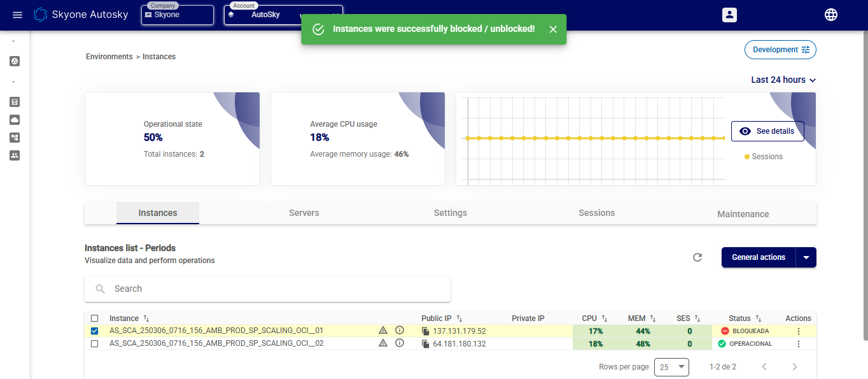
Task: Copy public IP 137.131.179.52
Action: pyautogui.click(x=426, y=331)
